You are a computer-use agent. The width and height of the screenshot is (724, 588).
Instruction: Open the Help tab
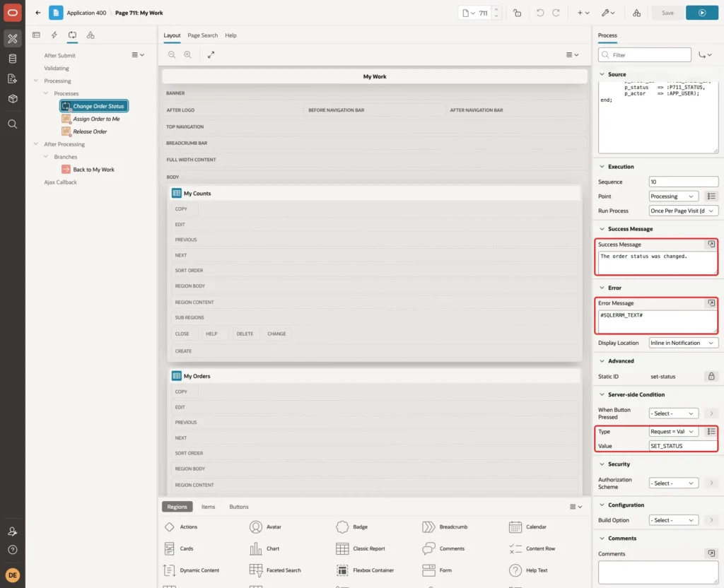(x=230, y=35)
